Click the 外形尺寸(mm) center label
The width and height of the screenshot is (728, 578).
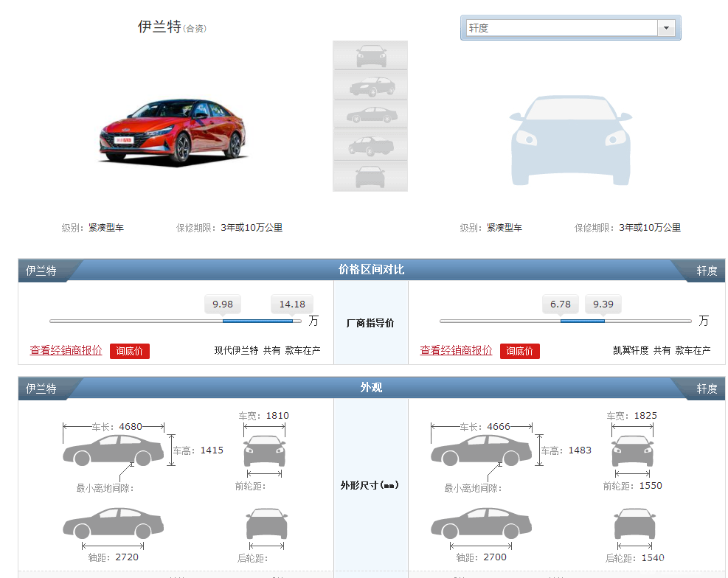click(x=370, y=485)
